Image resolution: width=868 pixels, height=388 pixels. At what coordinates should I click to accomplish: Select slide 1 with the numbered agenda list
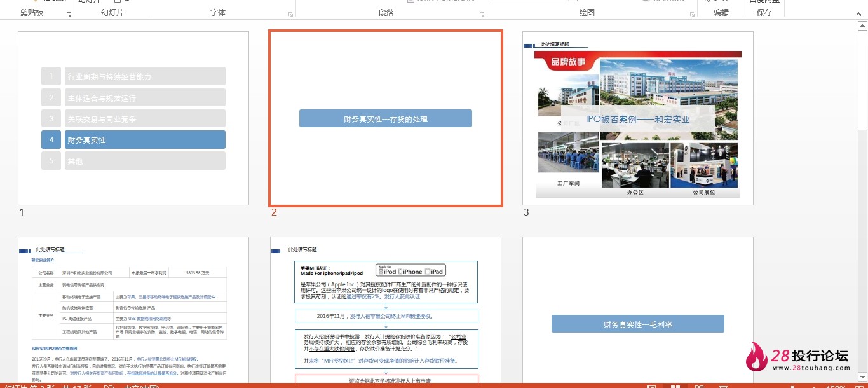tap(133, 118)
